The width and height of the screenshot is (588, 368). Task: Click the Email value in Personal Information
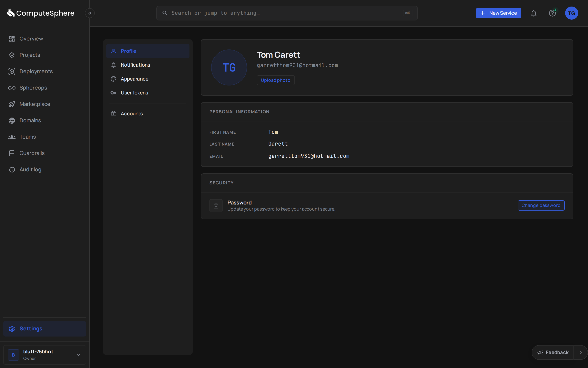click(309, 156)
